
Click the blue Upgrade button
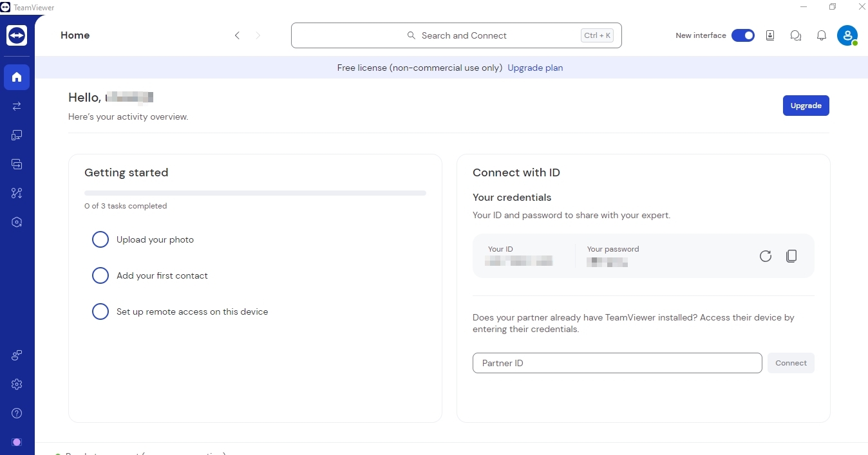pos(806,106)
